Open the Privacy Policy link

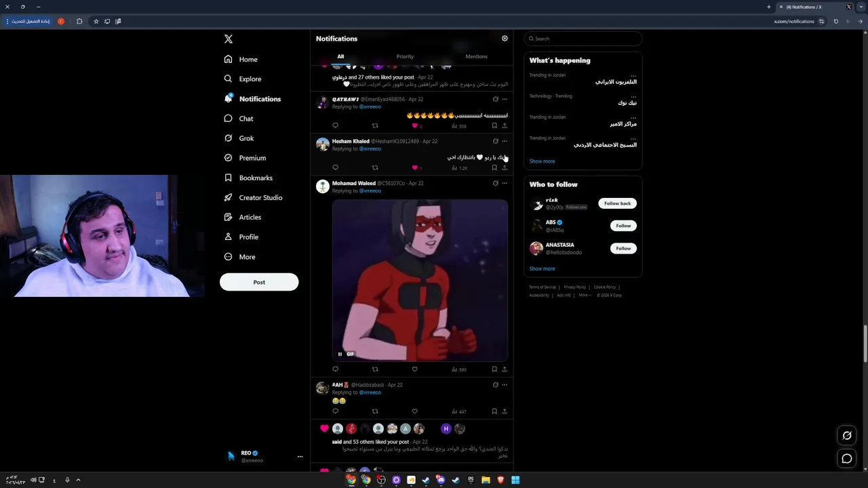574,287
